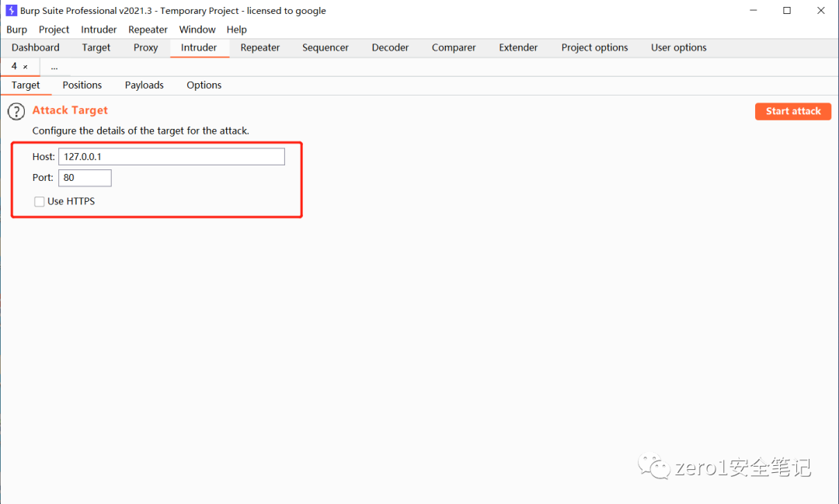The height and width of the screenshot is (504, 839).
Task: Open the Intruder Options sub-tab
Action: [204, 85]
